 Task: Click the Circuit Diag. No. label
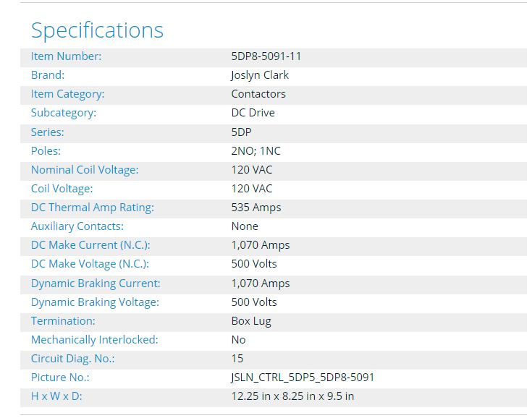click(72, 359)
